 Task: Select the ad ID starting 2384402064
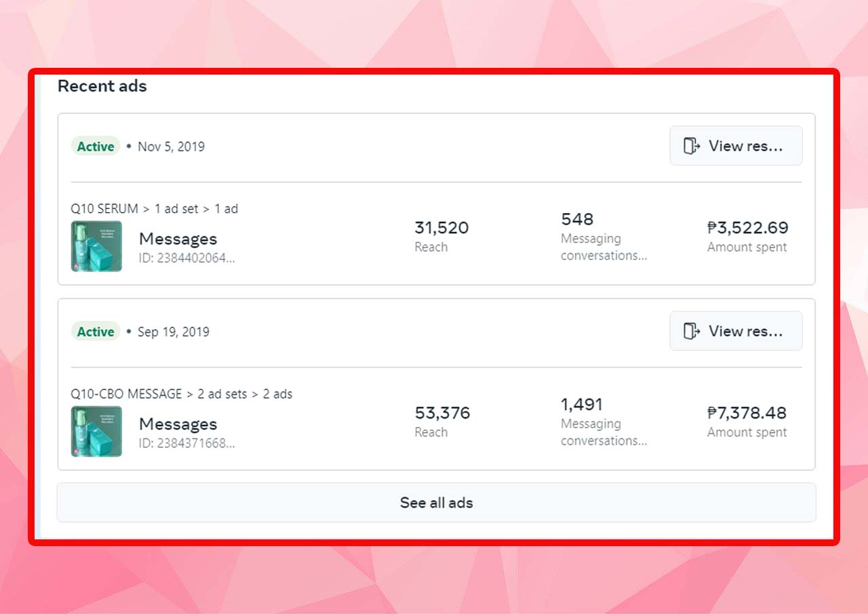pyautogui.click(x=186, y=258)
